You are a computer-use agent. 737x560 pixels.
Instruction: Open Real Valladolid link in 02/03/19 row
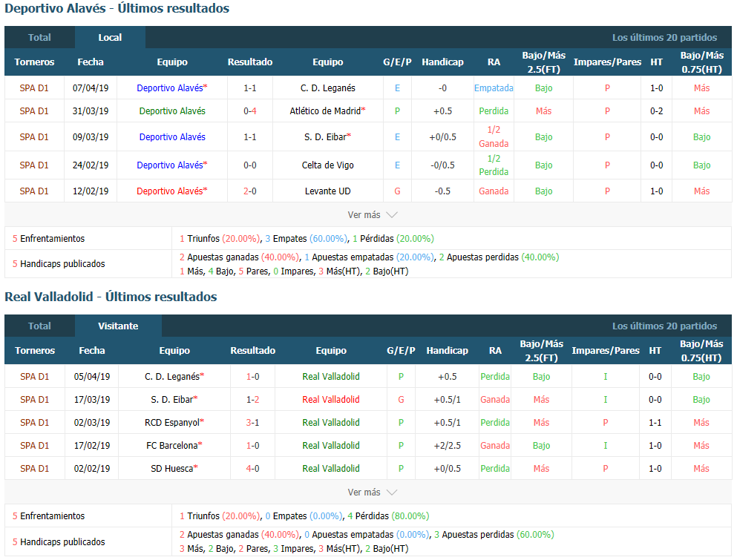pyautogui.click(x=331, y=422)
